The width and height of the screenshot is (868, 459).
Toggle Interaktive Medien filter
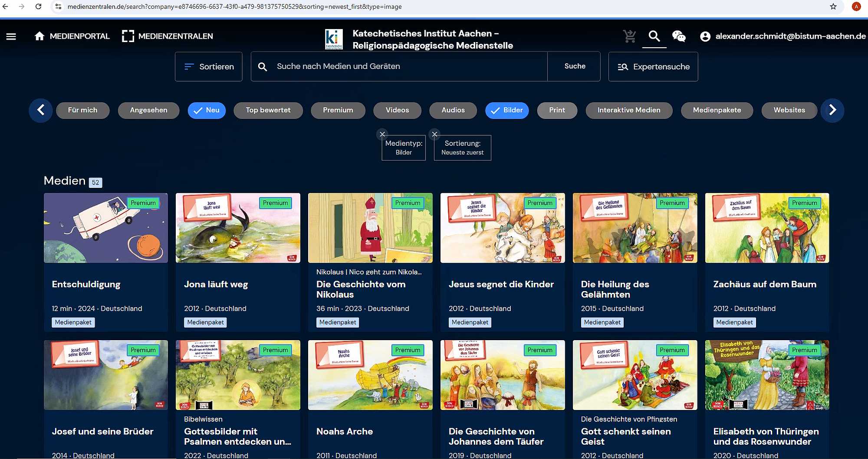(629, 110)
